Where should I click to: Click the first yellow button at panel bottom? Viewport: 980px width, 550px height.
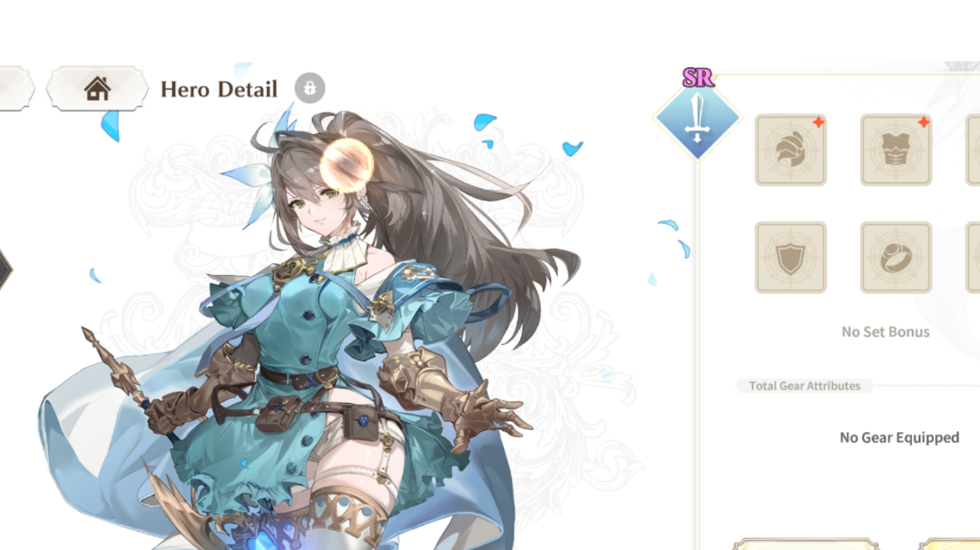(x=806, y=545)
